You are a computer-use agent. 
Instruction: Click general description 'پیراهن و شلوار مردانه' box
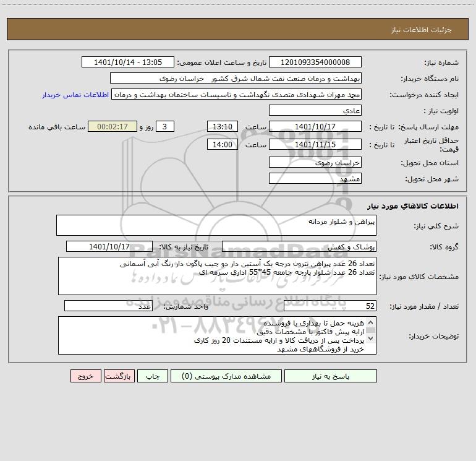pyautogui.click(x=216, y=225)
